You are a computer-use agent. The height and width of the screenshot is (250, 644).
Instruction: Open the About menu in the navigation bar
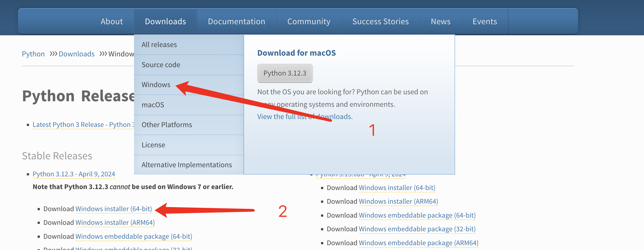point(111,22)
